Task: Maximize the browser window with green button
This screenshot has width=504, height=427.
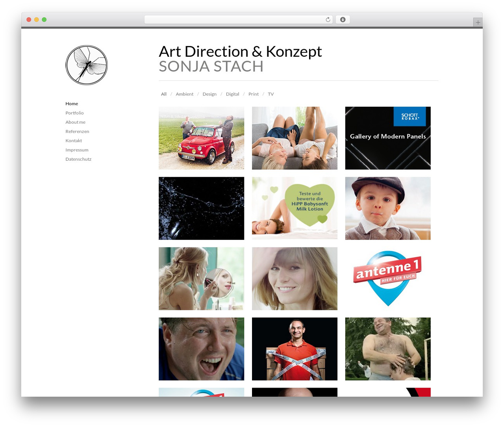Action: [x=44, y=20]
